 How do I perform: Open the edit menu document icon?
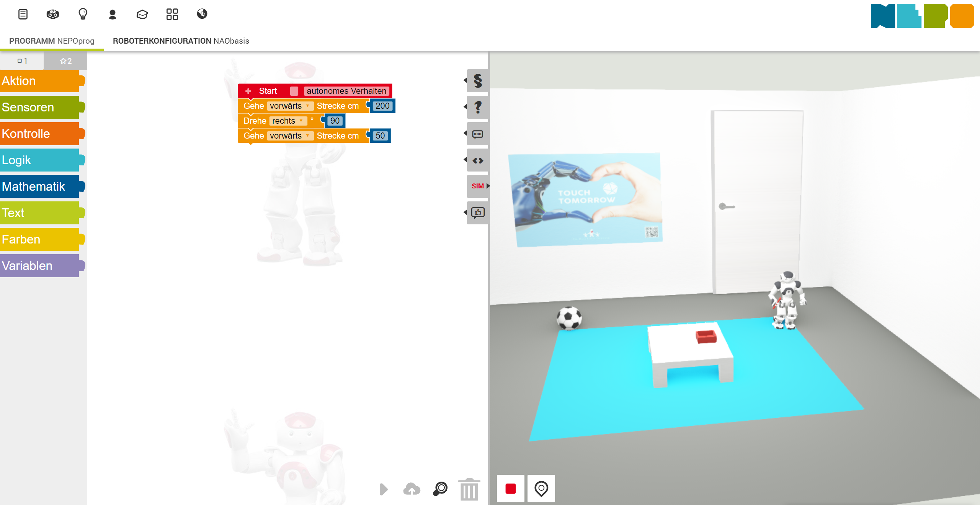point(23,14)
